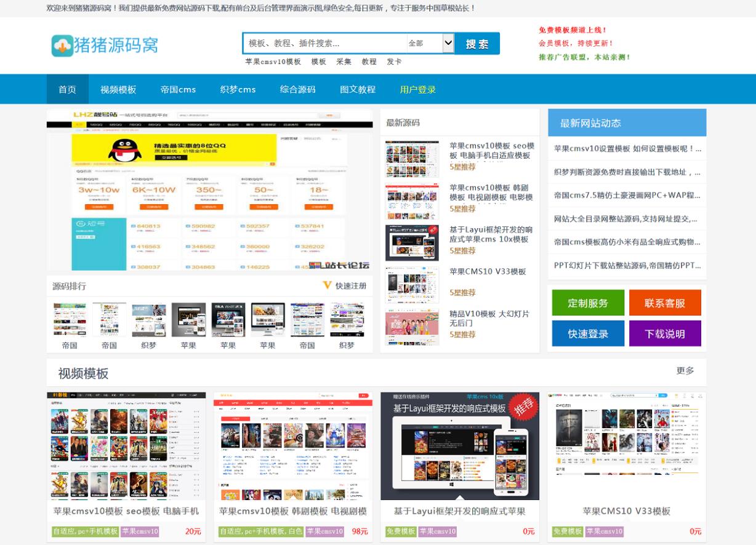Click the purple 下载说明 button
756x545 pixels.
tap(665, 333)
